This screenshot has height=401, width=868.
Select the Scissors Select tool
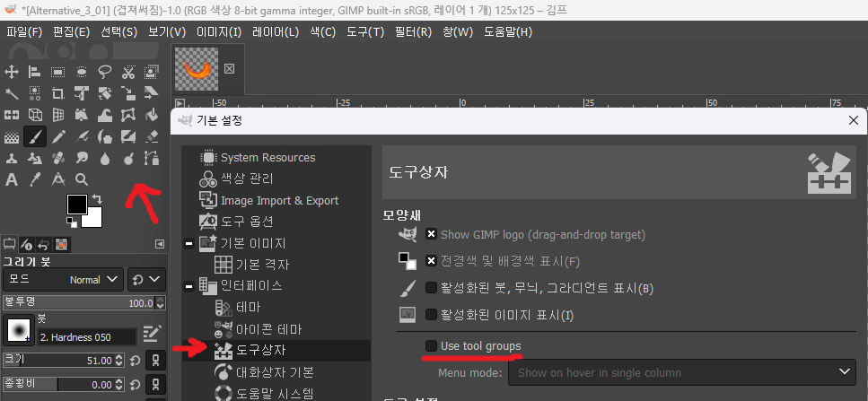(x=127, y=72)
